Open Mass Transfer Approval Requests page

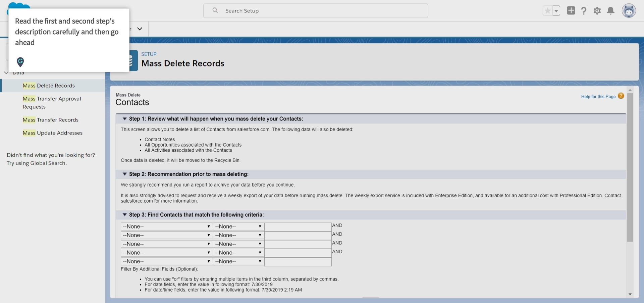tap(52, 102)
